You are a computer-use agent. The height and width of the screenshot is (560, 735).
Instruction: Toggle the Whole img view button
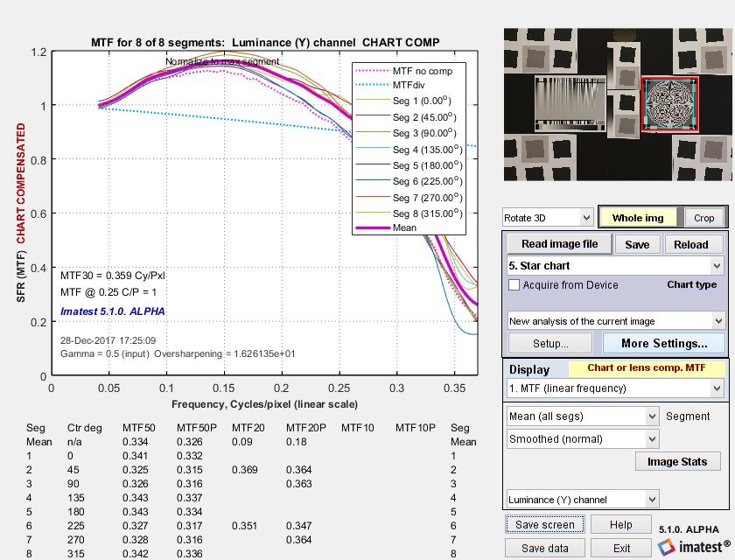[x=638, y=218]
